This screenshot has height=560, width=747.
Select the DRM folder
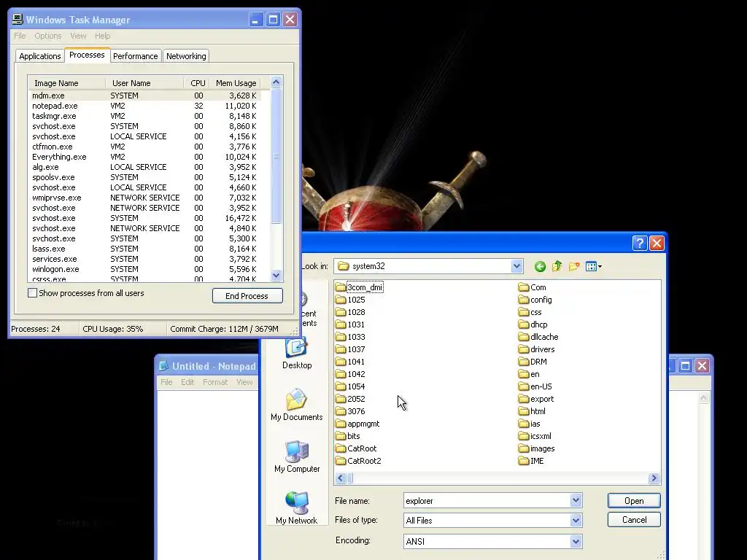point(533,362)
